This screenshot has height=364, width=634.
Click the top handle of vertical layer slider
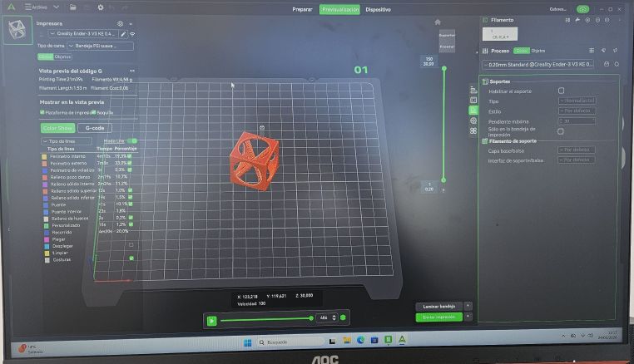click(x=444, y=69)
